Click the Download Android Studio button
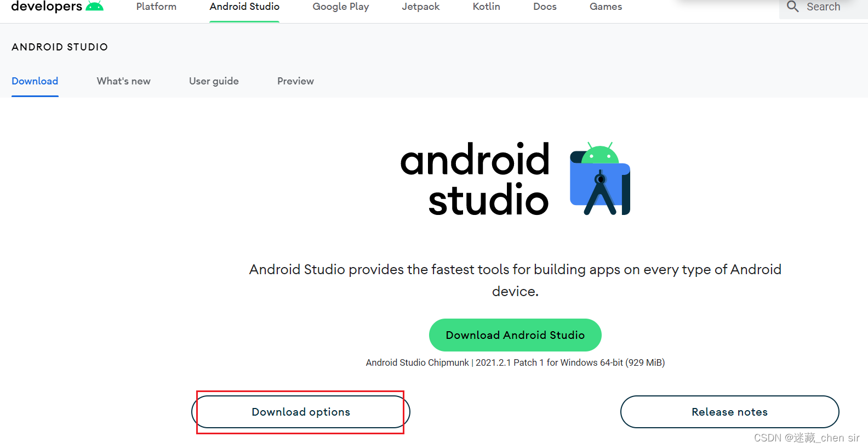Viewport: 868px width, 448px height. point(515,335)
